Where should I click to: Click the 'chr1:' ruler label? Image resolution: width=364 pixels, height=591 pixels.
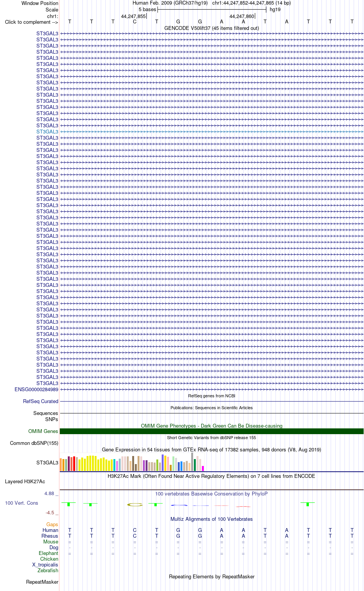pos(52,16)
